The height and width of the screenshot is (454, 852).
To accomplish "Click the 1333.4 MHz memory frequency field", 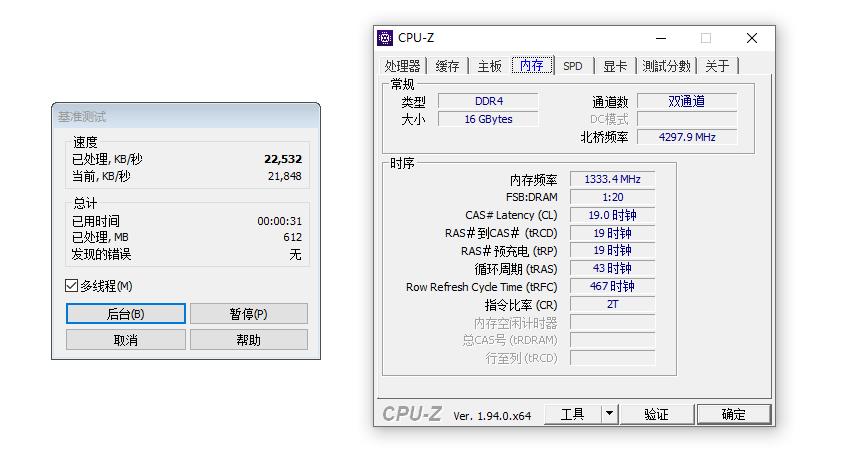I will [x=612, y=179].
